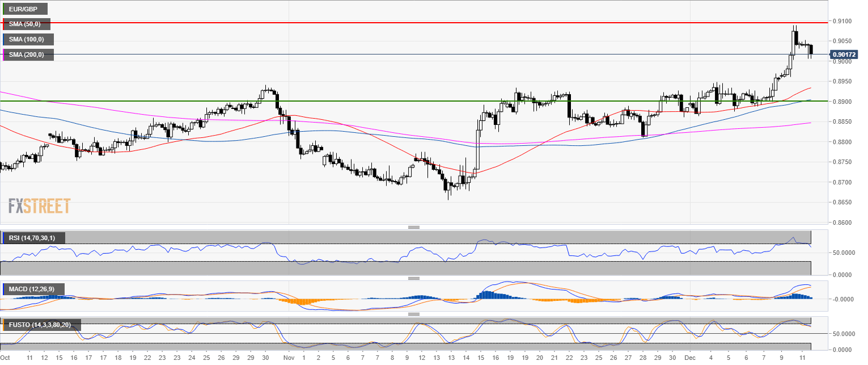Viewport: 868px width, 365px height.
Task: Click the divider handle above FUSTO panel
Action: point(413,314)
